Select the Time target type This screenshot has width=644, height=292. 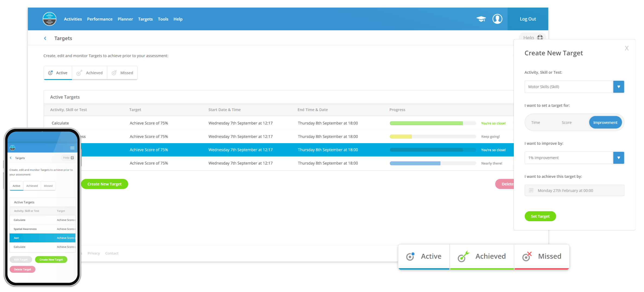point(535,123)
